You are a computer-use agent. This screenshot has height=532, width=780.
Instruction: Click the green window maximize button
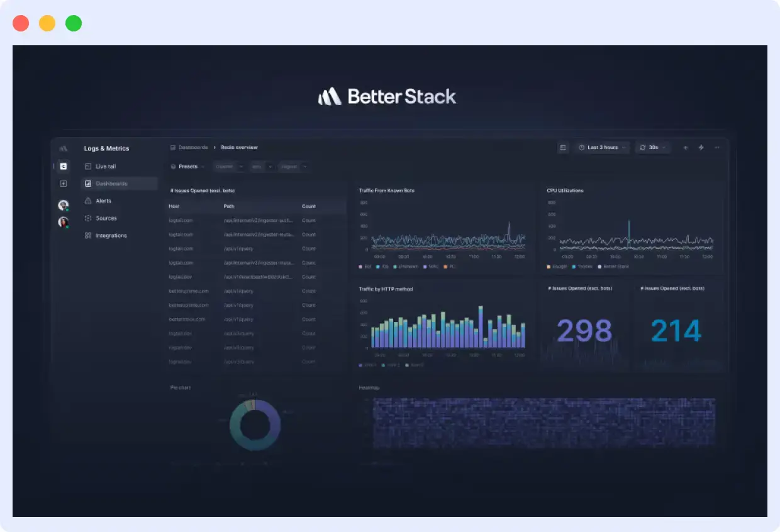74,23
